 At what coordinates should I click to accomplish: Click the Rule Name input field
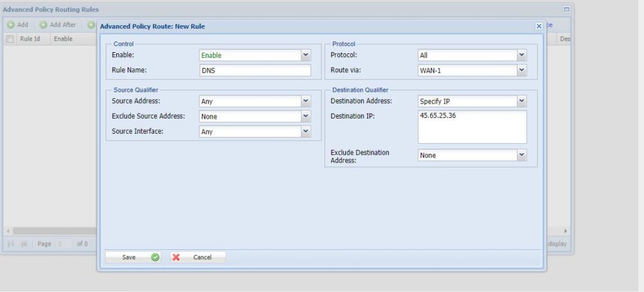pos(255,70)
